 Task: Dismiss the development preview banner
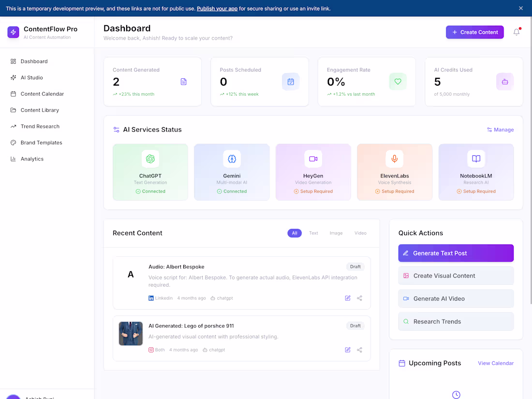521,8
